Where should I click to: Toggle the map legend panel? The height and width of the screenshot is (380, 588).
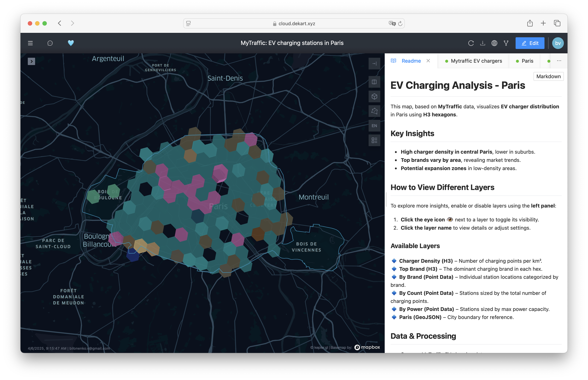pos(374,140)
